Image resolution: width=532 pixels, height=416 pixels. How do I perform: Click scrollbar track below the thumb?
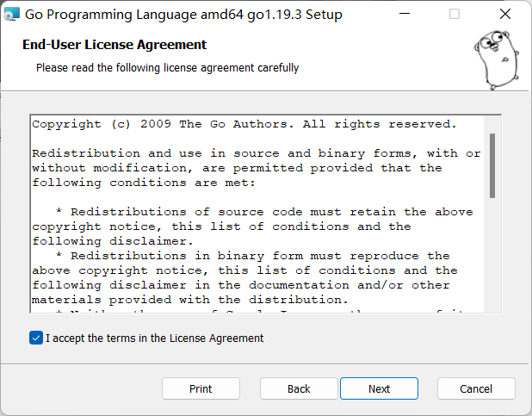pyautogui.click(x=492, y=258)
